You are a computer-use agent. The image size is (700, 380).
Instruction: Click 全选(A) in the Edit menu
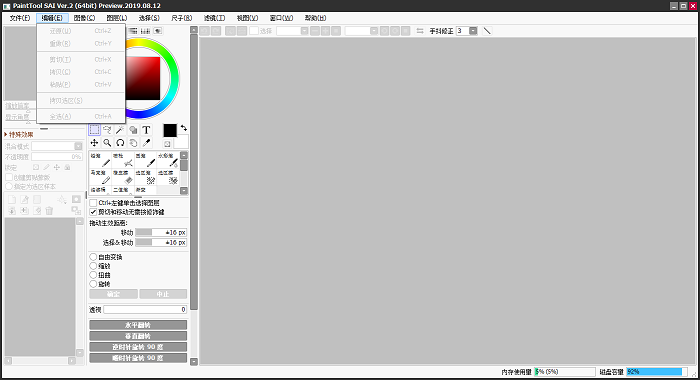tap(81, 117)
